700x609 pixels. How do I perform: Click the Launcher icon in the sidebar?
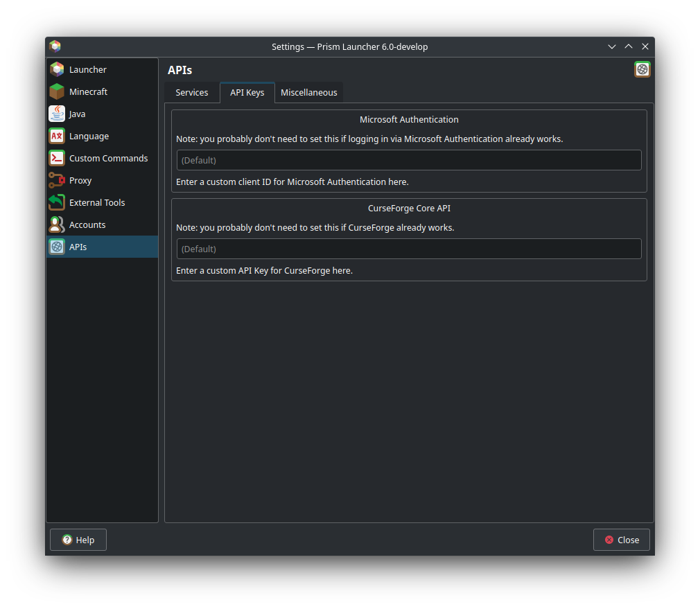tap(57, 69)
